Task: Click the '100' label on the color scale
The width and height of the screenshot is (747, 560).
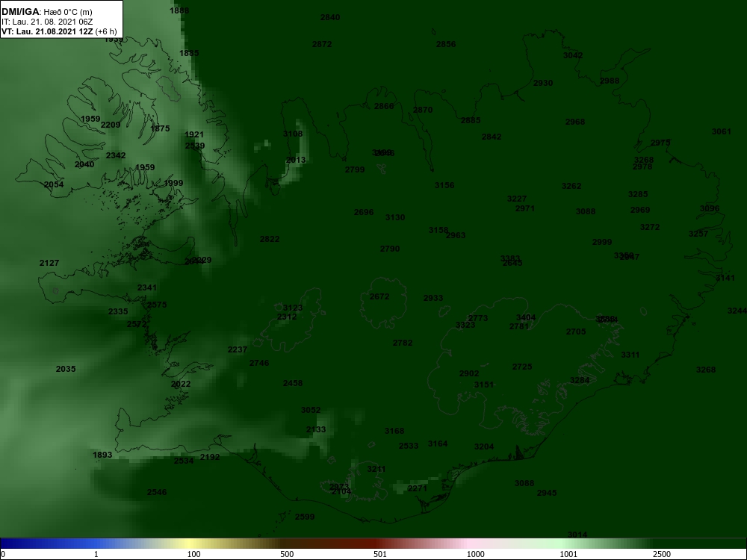Action: (x=193, y=554)
